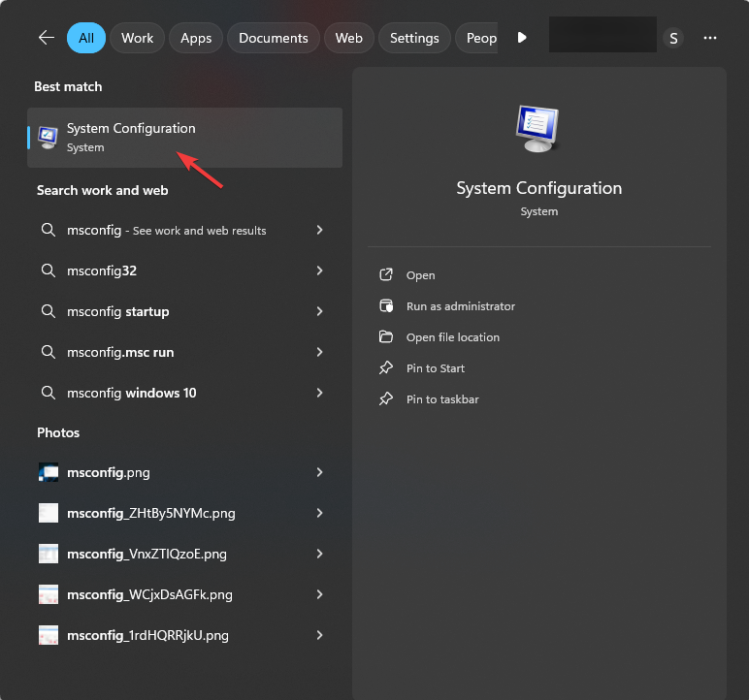Image resolution: width=749 pixels, height=700 pixels.
Task: Click the magnifier icon beside msconfig.msc run
Action: point(48,352)
